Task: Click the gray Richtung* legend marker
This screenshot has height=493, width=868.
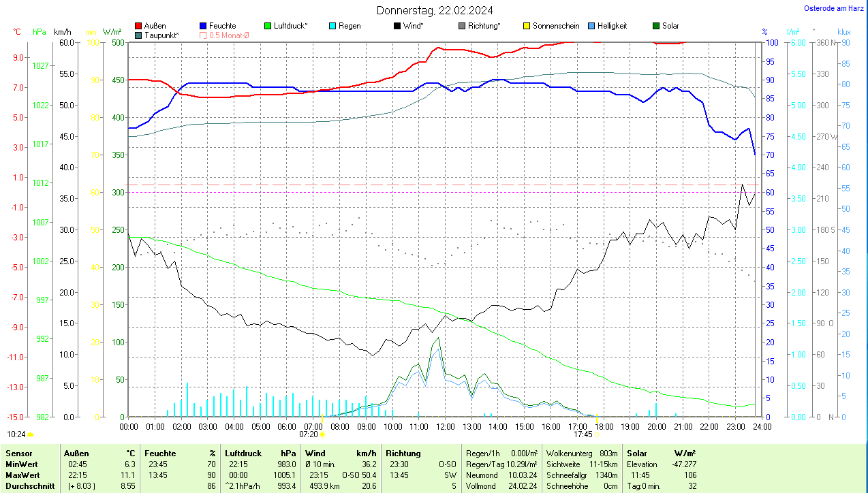Action: coord(462,26)
